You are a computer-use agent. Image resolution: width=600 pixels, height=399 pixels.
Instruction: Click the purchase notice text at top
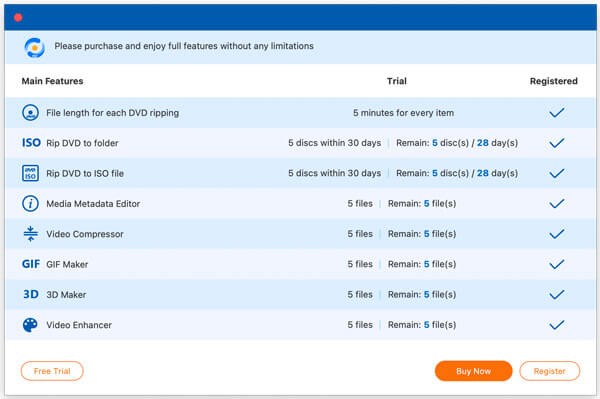(x=184, y=46)
